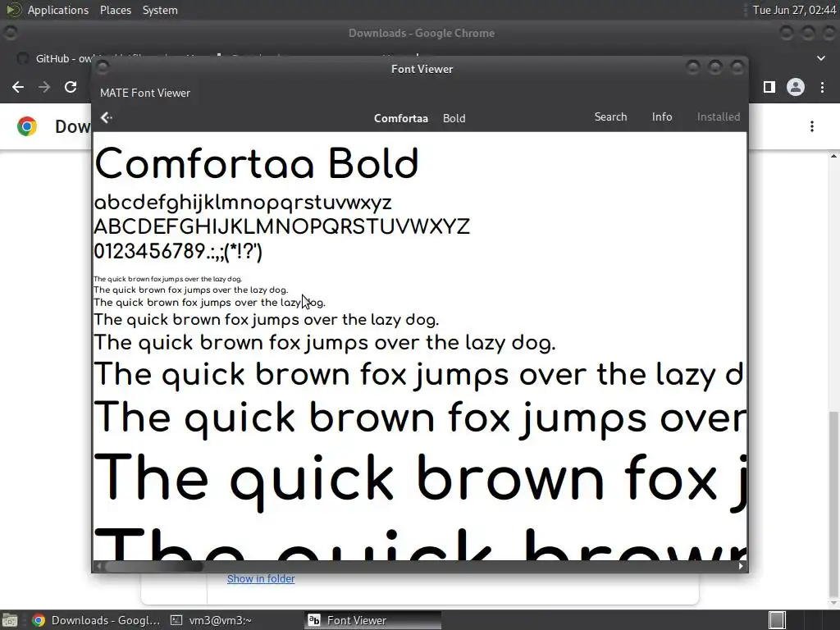Viewport: 840px width, 630px height.
Task: Go back using Font Viewer back arrow
Action: click(x=106, y=117)
